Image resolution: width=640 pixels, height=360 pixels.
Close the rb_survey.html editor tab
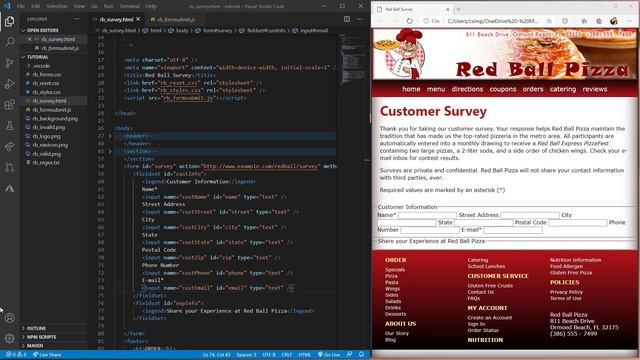(x=138, y=19)
